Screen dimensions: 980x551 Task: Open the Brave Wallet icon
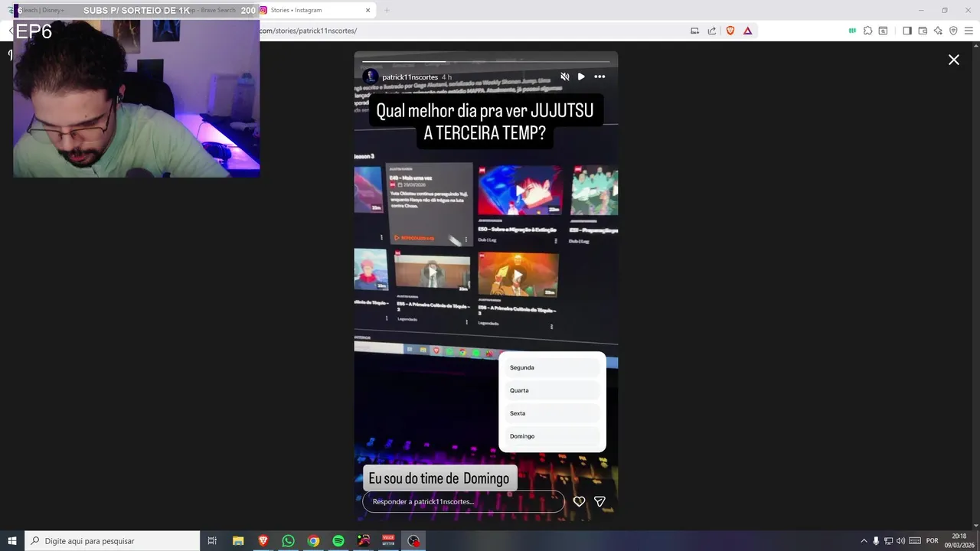coord(923,31)
